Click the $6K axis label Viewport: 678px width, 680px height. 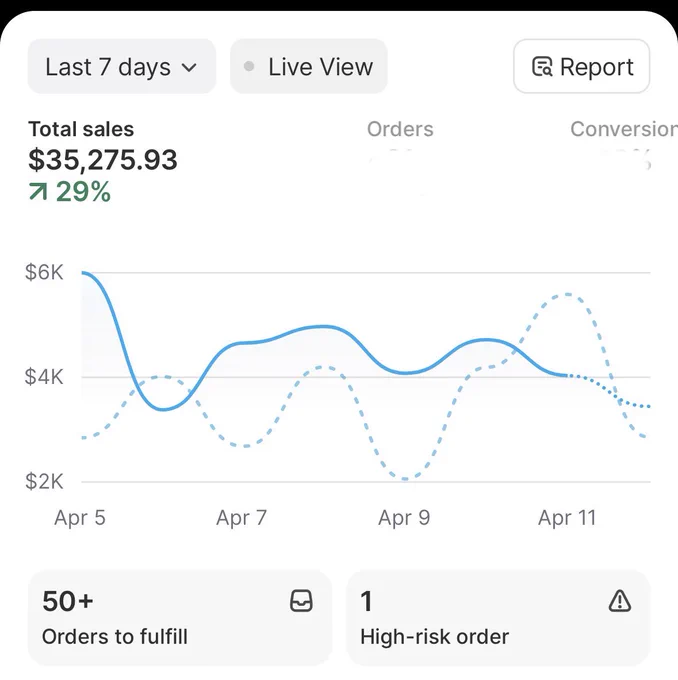(44, 272)
